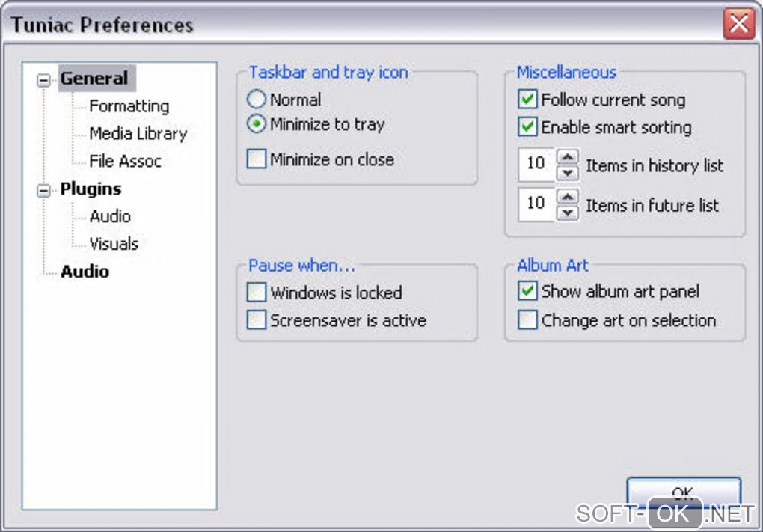The image size is (763, 532).
Task: Select the Normal taskbar radio button
Action: pos(257,100)
